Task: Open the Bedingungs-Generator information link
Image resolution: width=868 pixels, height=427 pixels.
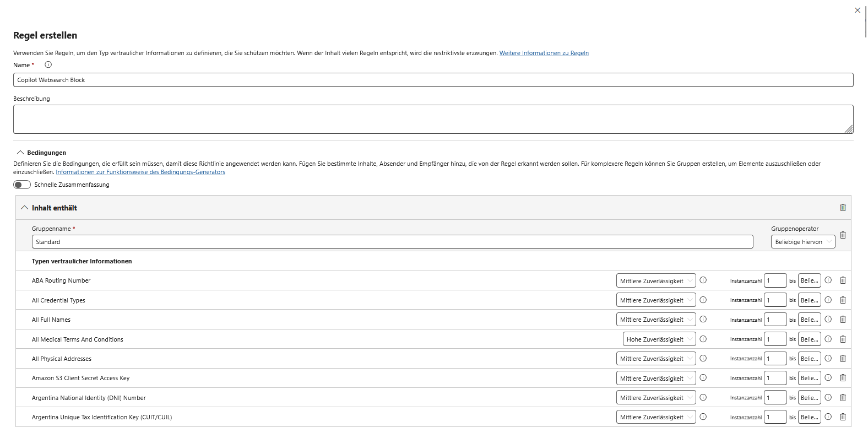Action: point(140,172)
